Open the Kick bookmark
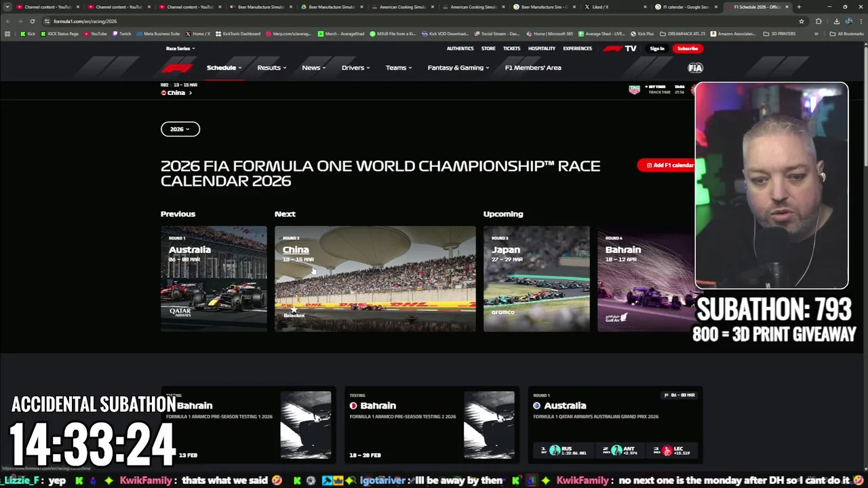Viewport: 868px width, 488px height. click(28, 33)
